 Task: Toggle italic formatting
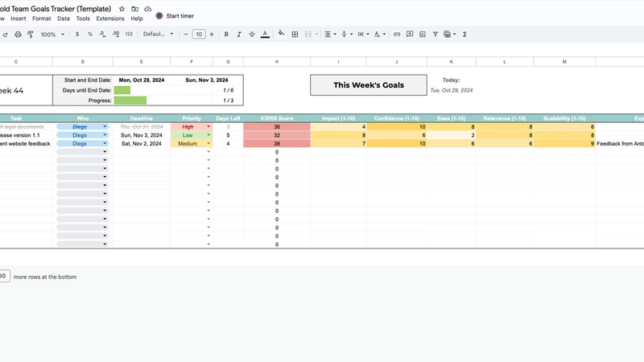238,35
